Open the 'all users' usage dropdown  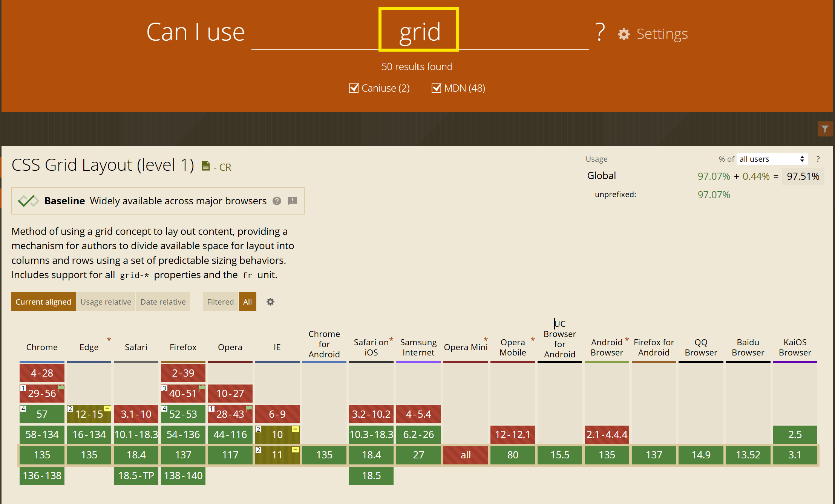coord(772,159)
